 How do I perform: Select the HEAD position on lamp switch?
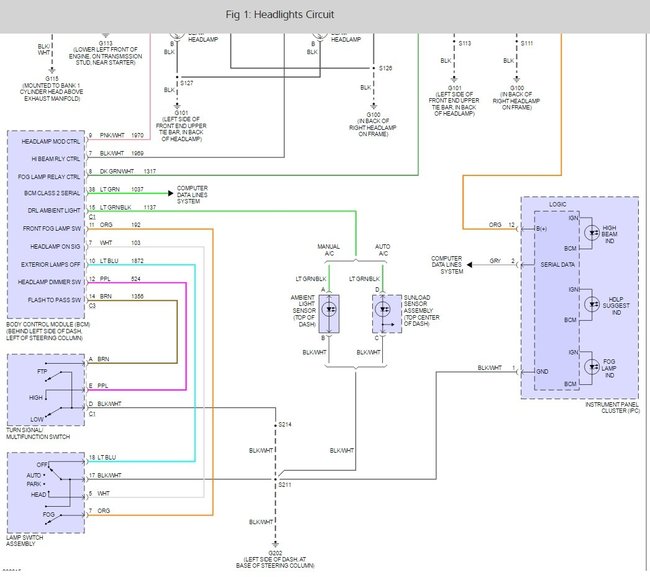pyautogui.click(x=38, y=495)
